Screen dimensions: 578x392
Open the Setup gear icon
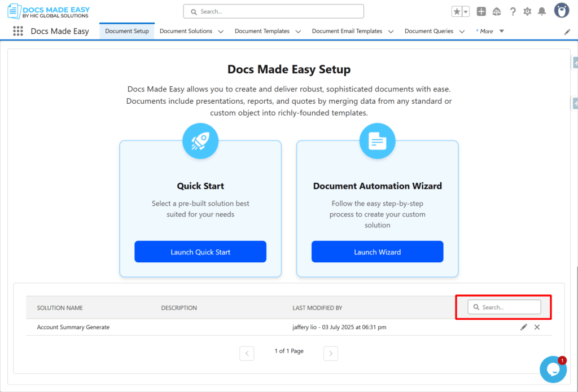pyautogui.click(x=528, y=12)
